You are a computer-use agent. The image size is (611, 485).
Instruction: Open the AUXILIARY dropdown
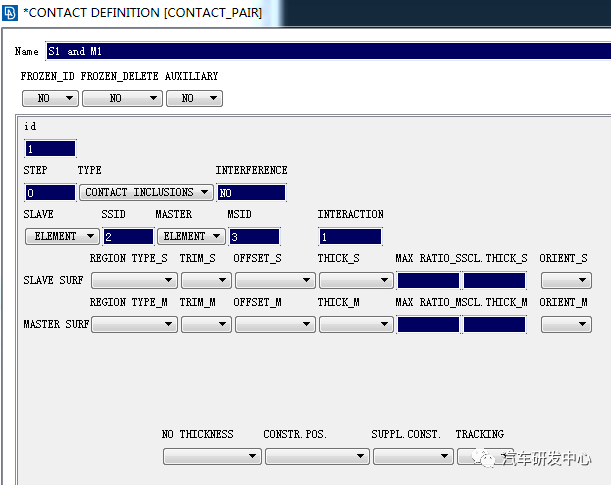[194, 98]
